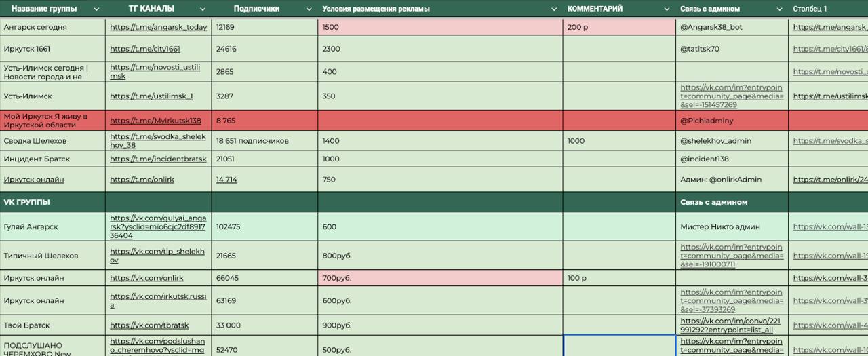
Task: Open the filter dropdown for ТГ КАНАЛЫ column
Action: click(x=202, y=9)
